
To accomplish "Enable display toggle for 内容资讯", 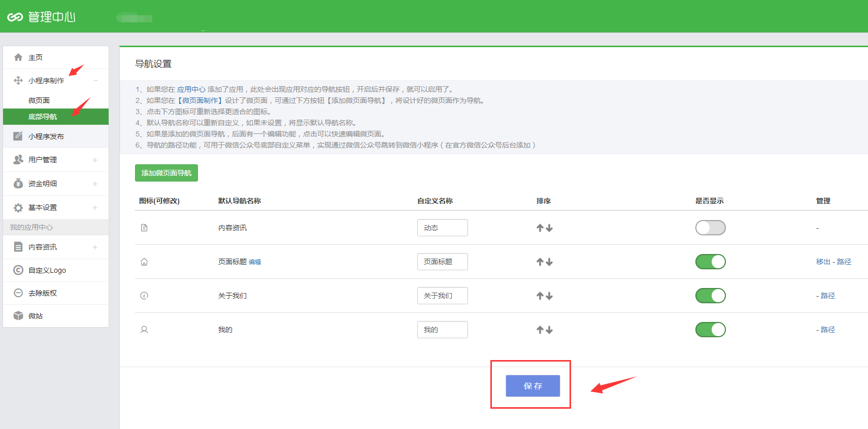I will pos(710,228).
